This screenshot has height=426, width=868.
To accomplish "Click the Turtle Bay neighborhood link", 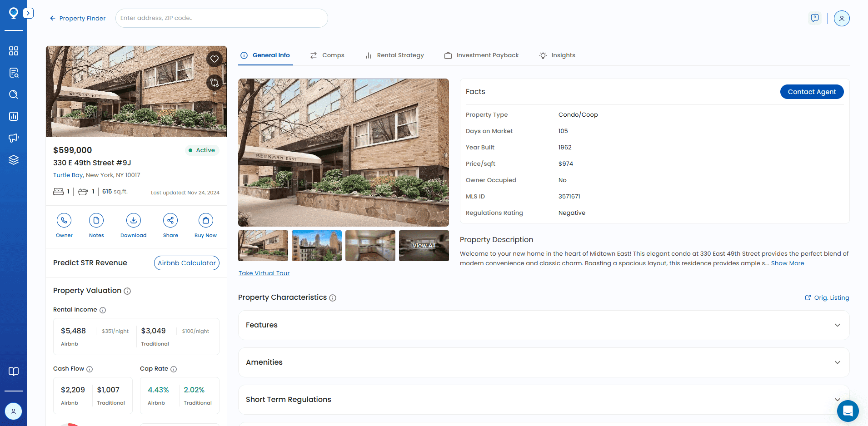I will click(68, 175).
